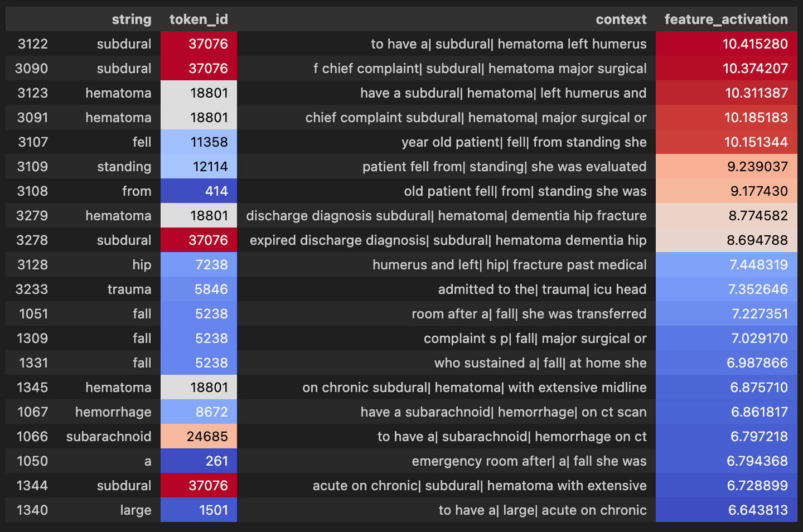The height and width of the screenshot is (532, 803).
Task: Select the highest activation cell 10.415280
Action: coord(754,44)
